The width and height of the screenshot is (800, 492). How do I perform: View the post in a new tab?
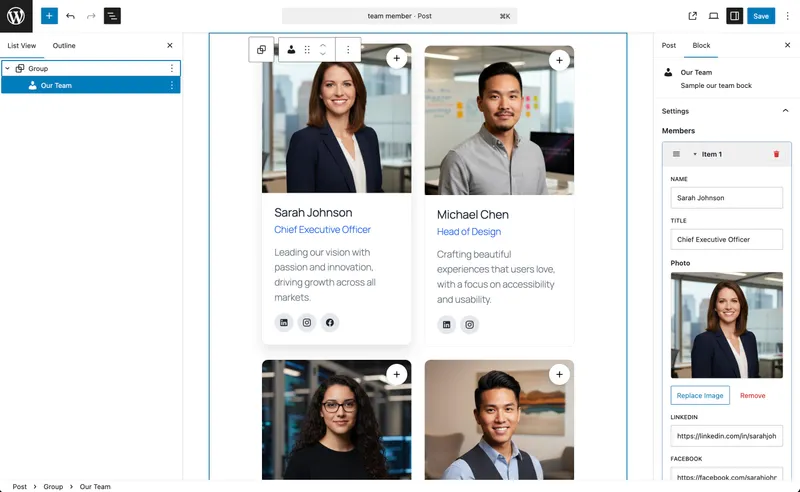pyautogui.click(x=692, y=16)
